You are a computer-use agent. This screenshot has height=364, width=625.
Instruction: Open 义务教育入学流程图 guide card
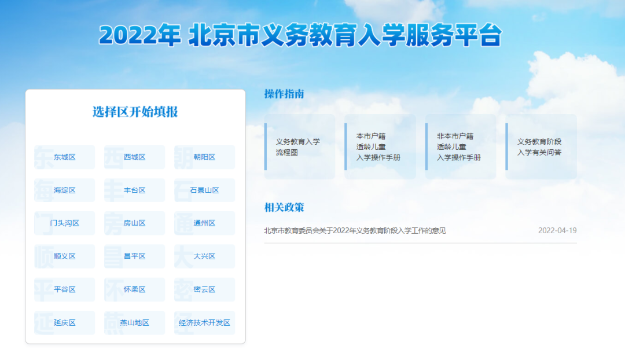pos(300,147)
